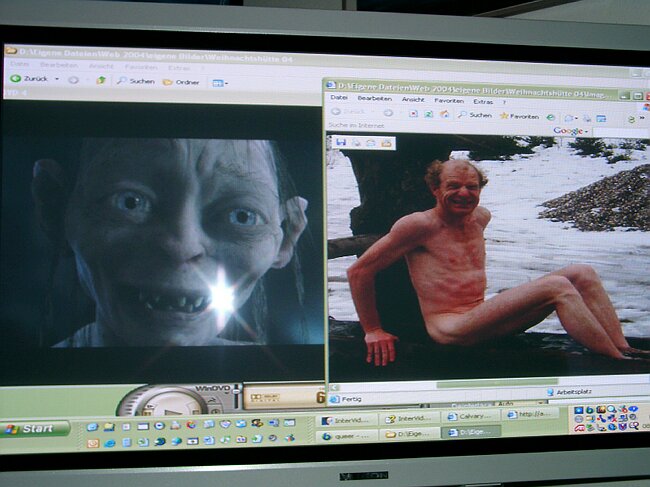The height and width of the screenshot is (487, 650).
Task: Click the image toolbar E-mail icon
Action: click(x=371, y=143)
